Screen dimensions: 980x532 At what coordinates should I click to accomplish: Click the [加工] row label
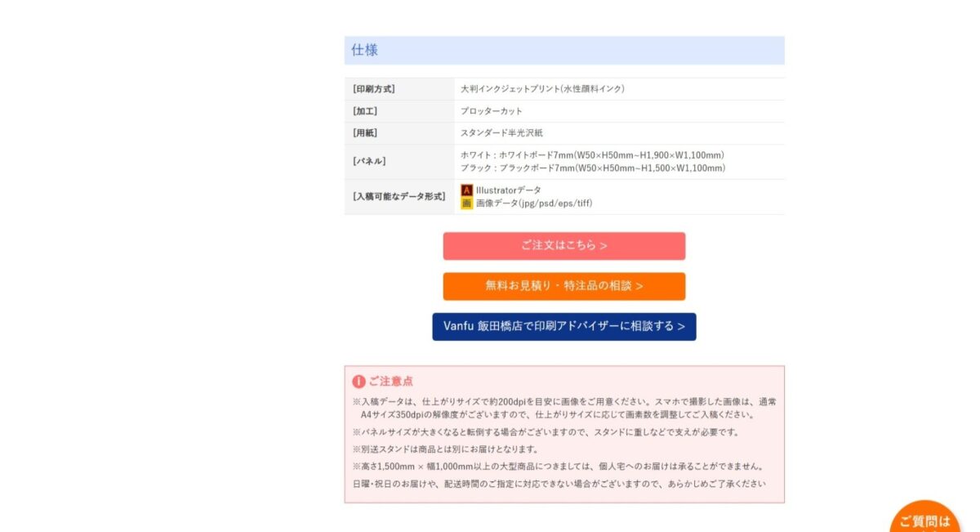click(365, 111)
